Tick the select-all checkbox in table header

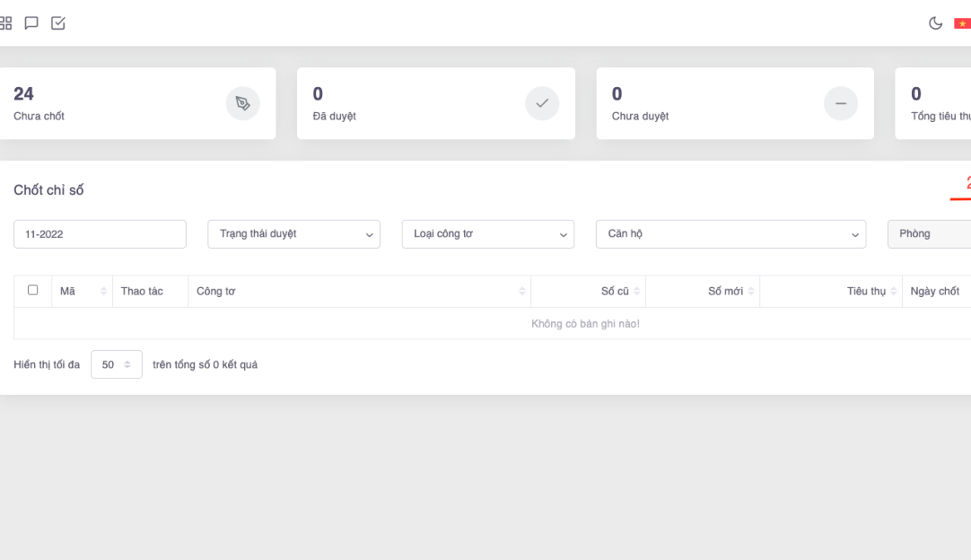click(33, 290)
